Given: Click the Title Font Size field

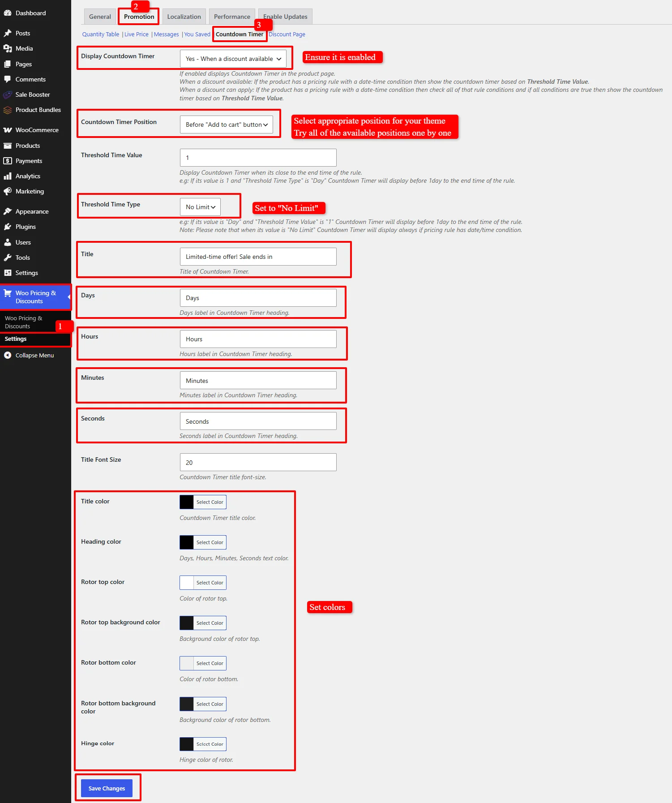Looking at the screenshot, I should [258, 462].
